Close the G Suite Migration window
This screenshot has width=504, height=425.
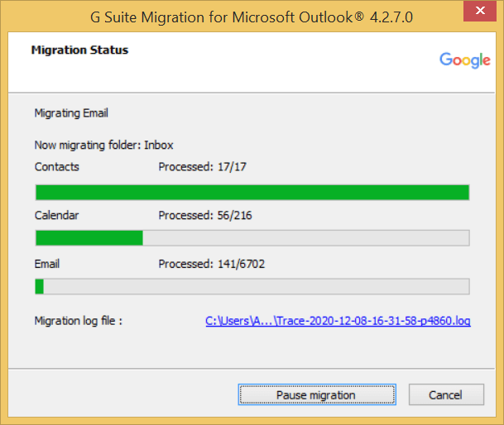(480, 11)
